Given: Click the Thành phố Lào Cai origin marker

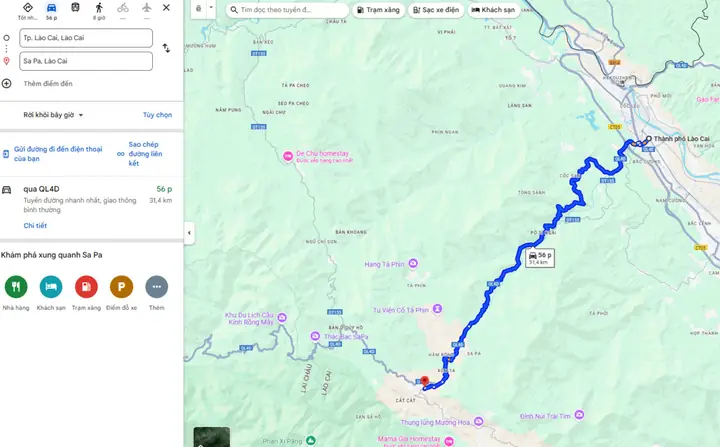Looking at the screenshot, I should click(x=649, y=138).
